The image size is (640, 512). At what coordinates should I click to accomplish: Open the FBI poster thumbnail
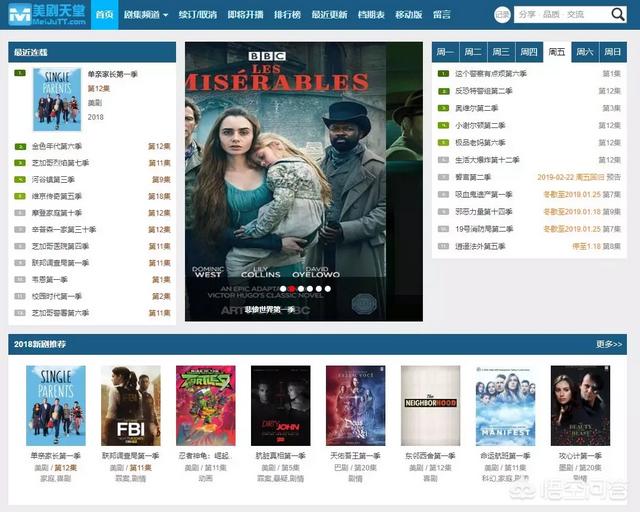coord(131,405)
